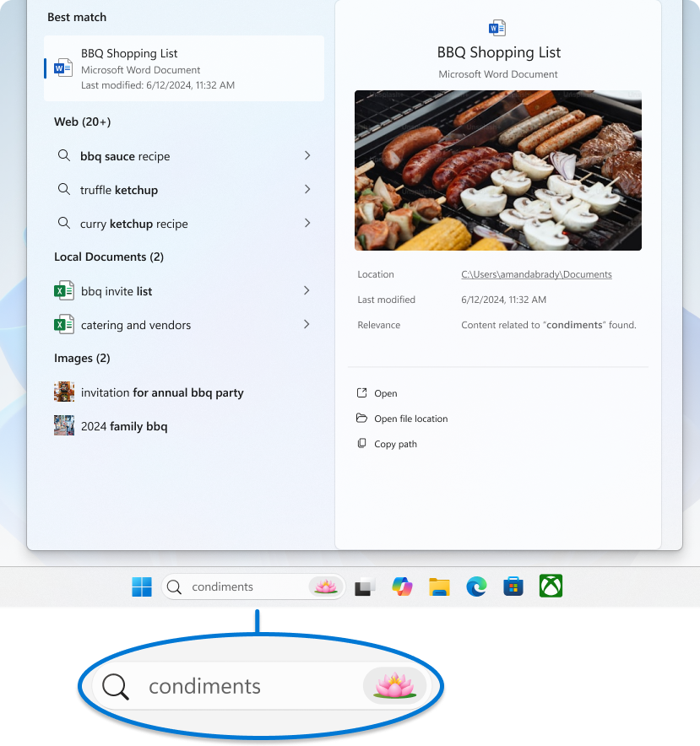This screenshot has height=746, width=700.
Task: Click the lotus flower icon in the search box
Action: pos(325,586)
